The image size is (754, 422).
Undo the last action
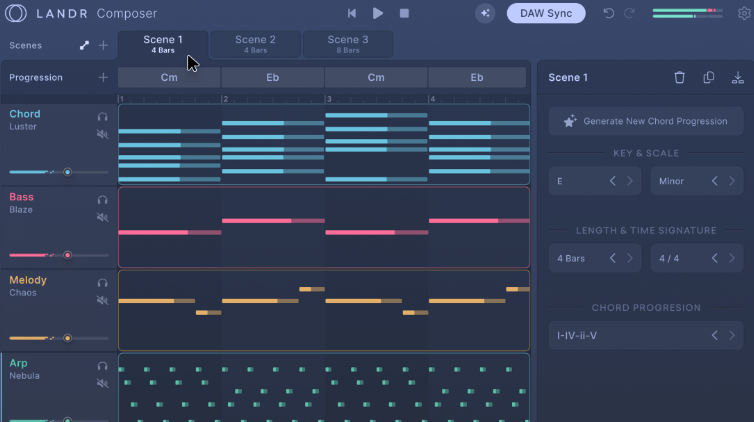click(609, 13)
